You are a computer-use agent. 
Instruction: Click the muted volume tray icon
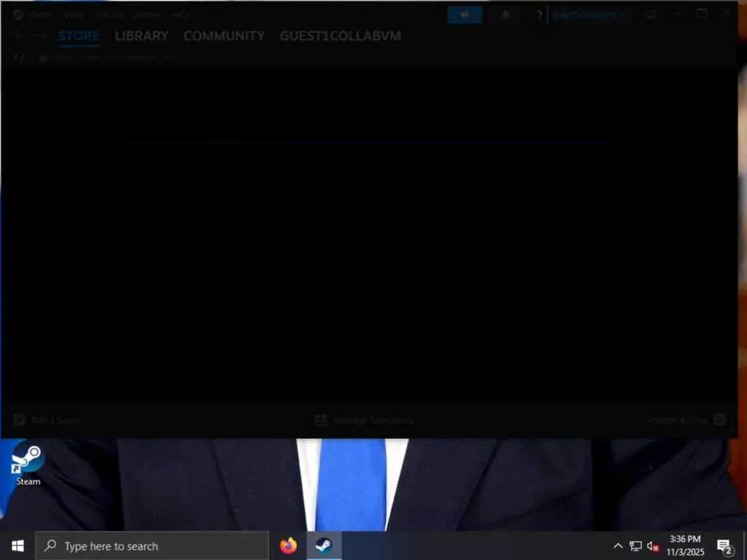(x=653, y=546)
